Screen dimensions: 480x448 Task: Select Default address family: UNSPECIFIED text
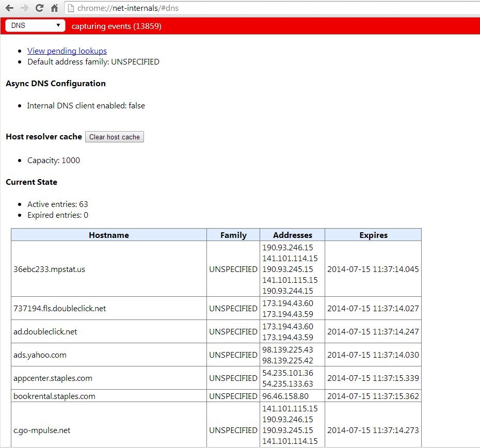[93, 62]
